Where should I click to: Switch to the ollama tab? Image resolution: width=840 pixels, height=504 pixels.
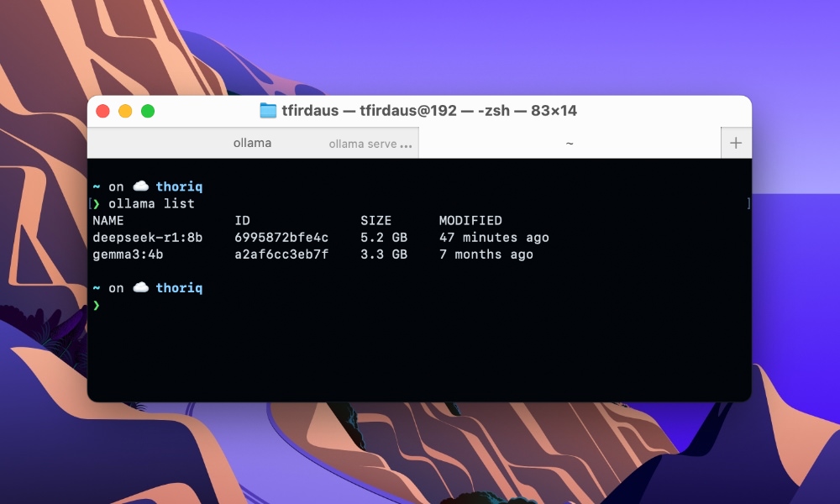252,142
